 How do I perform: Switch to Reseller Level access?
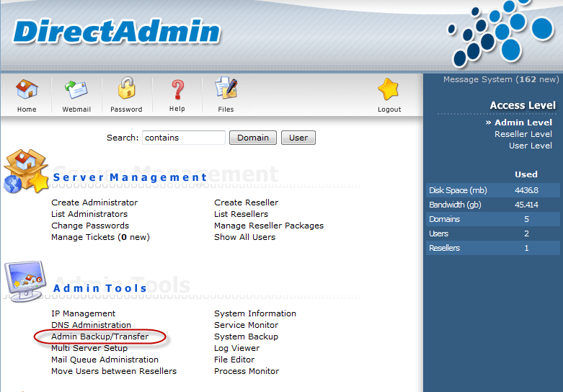click(523, 134)
